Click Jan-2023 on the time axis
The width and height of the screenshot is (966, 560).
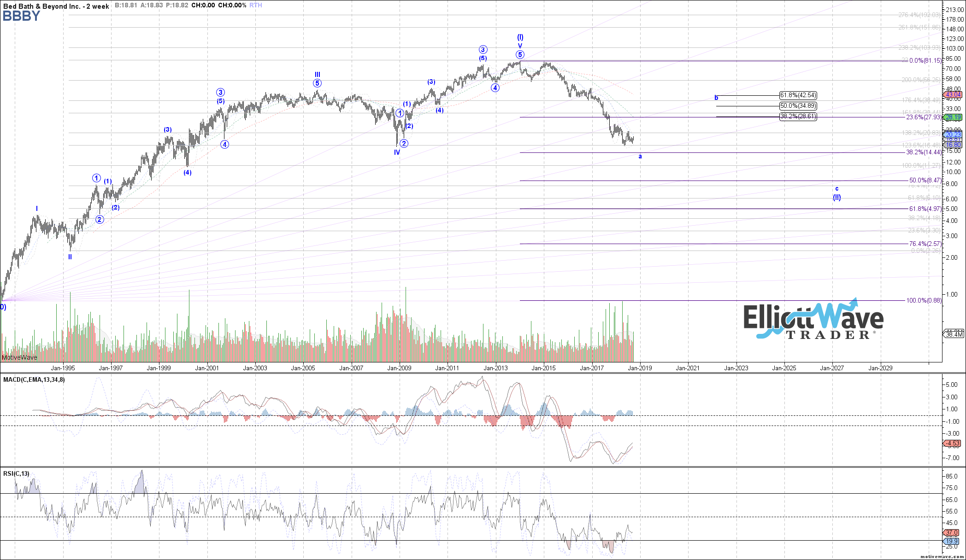click(x=736, y=368)
